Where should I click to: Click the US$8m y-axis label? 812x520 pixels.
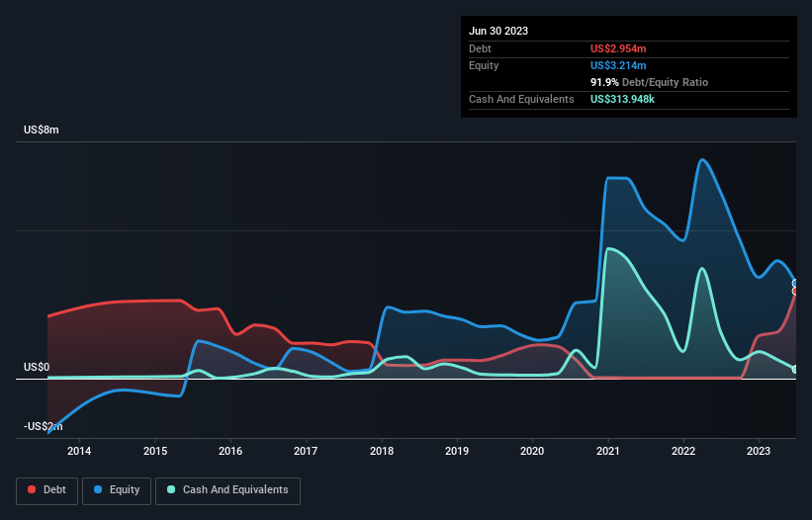point(41,130)
